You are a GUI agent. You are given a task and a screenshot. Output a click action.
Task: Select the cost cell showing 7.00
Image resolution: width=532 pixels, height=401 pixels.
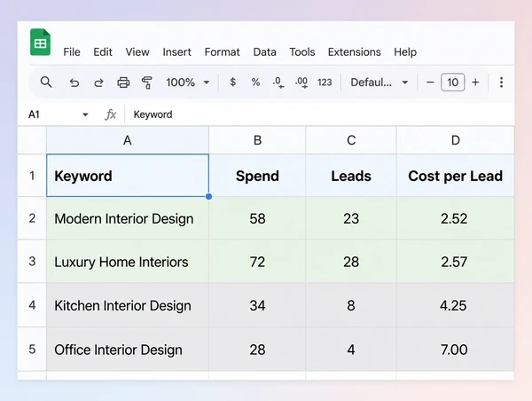(x=456, y=349)
